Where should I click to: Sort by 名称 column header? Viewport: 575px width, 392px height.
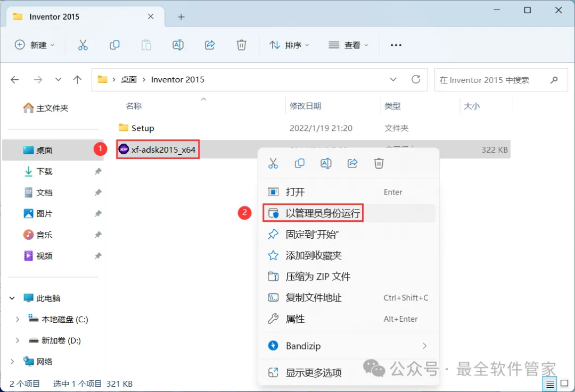click(x=134, y=106)
